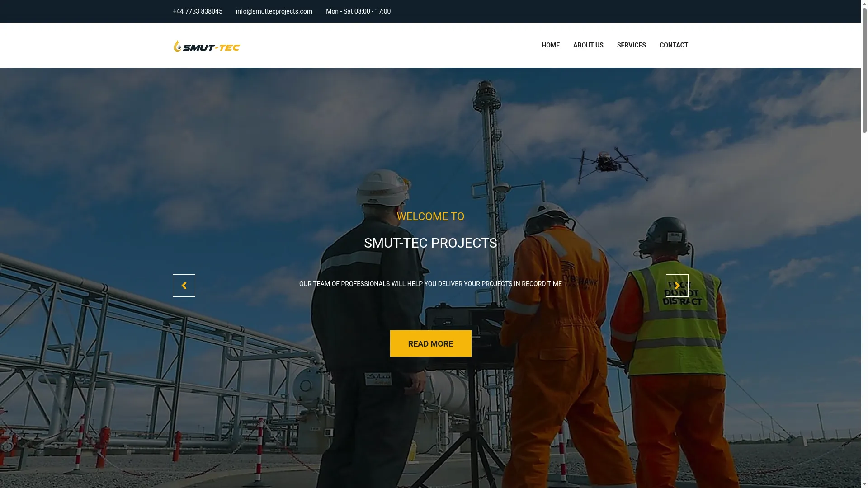Click the Welcome To heading
This screenshot has width=868, height=488.
click(430, 216)
